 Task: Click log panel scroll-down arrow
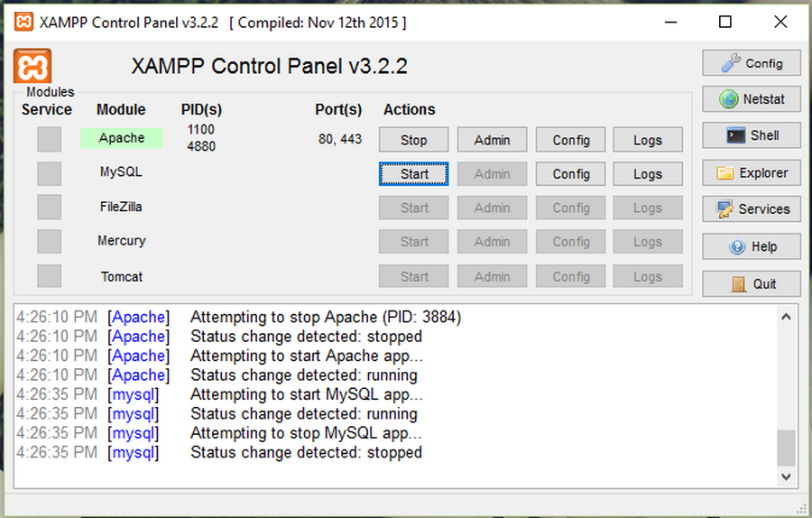(786, 477)
